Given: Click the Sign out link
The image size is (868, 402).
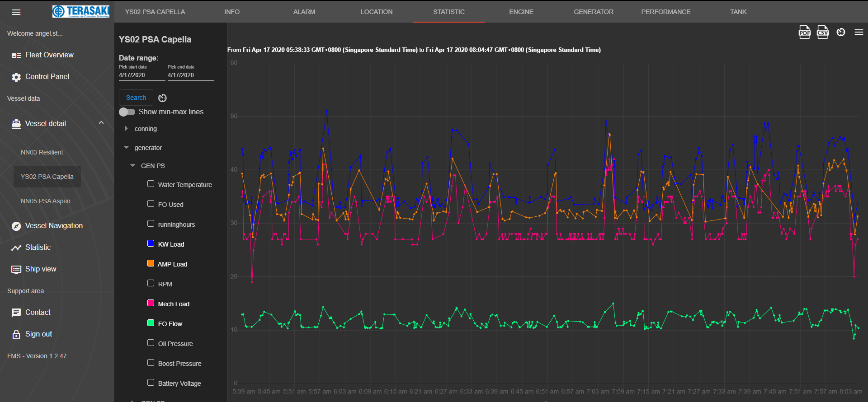Looking at the screenshot, I should click(38, 334).
